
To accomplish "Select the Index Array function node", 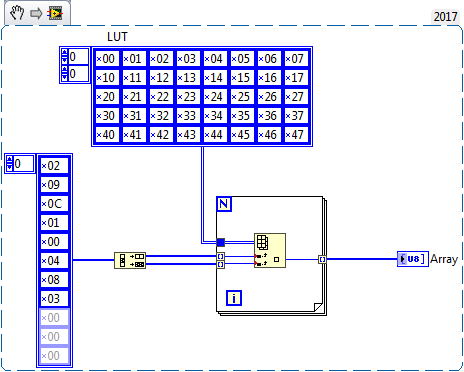I will click(270, 250).
